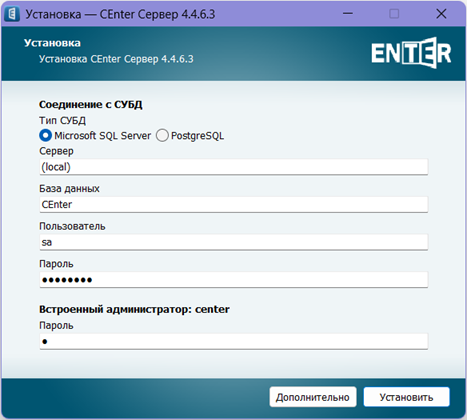Screen dimensions: 467x420
Task: Click the Встроенный администратор: center heading
Action: (x=134, y=309)
